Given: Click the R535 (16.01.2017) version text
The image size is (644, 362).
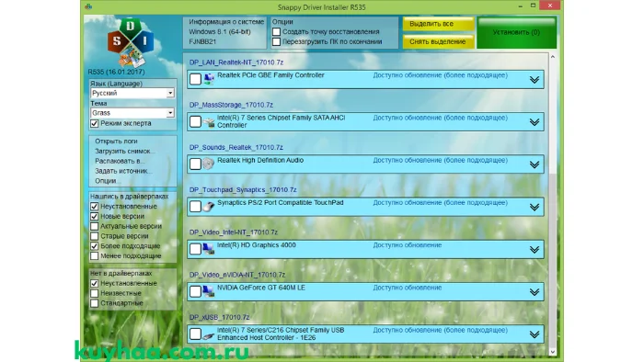Looking at the screenshot, I should point(116,72).
